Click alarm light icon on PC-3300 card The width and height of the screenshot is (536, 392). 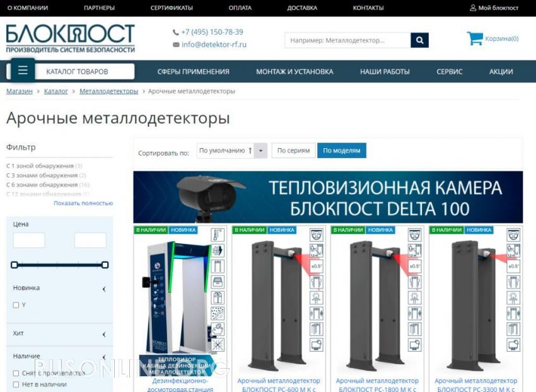click(x=513, y=297)
